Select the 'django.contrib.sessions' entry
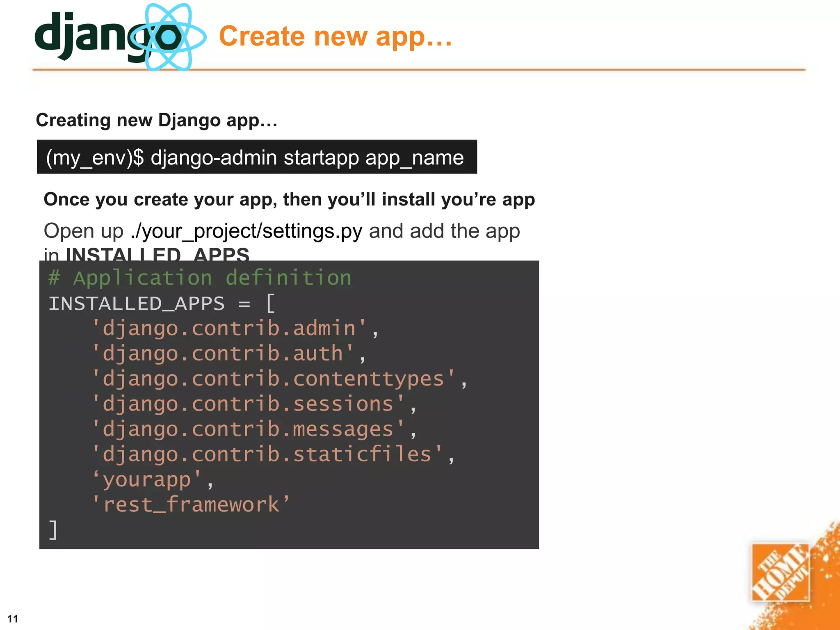The width and height of the screenshot is (840, 630). coord(254,404)
